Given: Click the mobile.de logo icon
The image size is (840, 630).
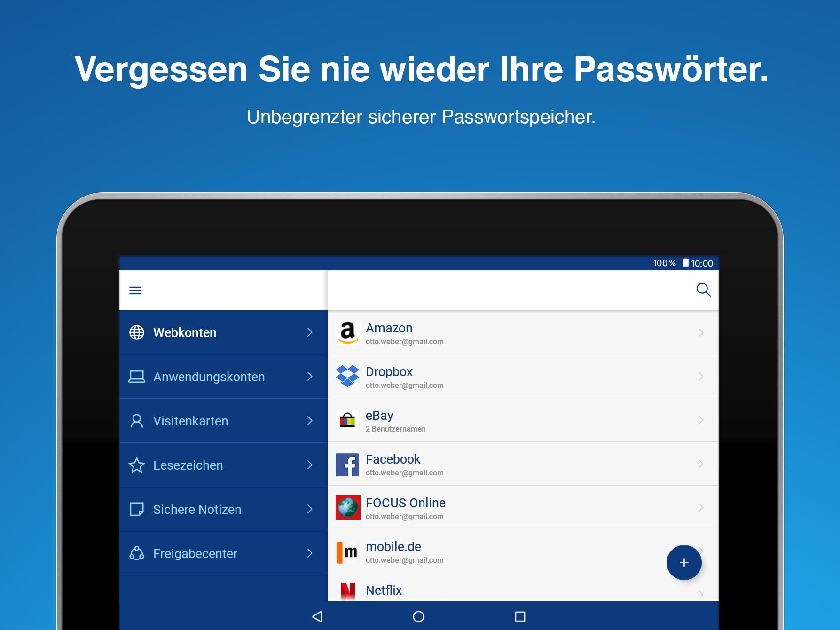Looking at the screenshot, I should [347, 552].
